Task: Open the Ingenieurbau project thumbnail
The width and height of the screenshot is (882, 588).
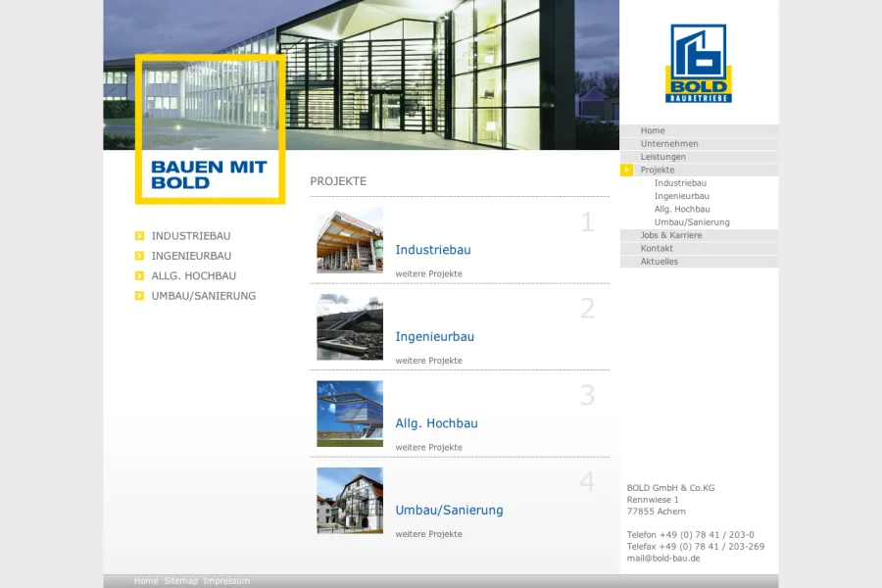Action: coord(350,327)
